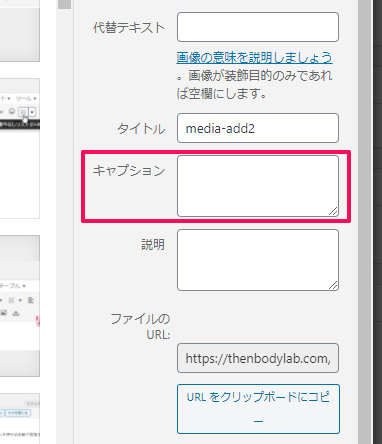382x444 pixels.
Task: Select the ファイルのURL field with thenbodylab.com address
Action: point(258,358)
